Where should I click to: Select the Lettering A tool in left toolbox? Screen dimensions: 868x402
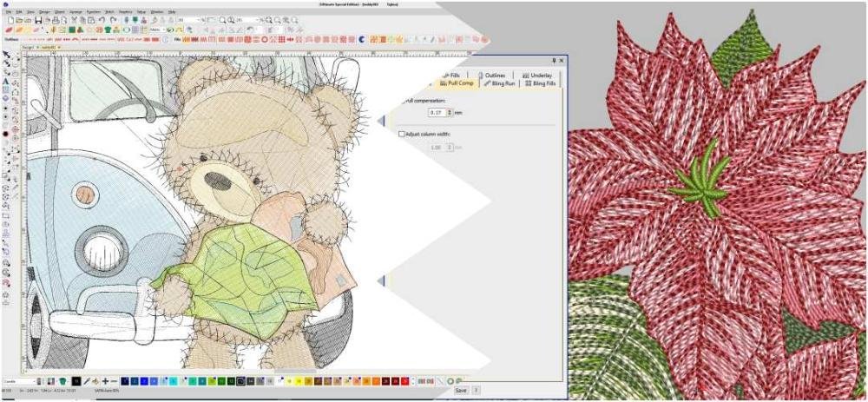pyautogui.click(x=5, y=82)
